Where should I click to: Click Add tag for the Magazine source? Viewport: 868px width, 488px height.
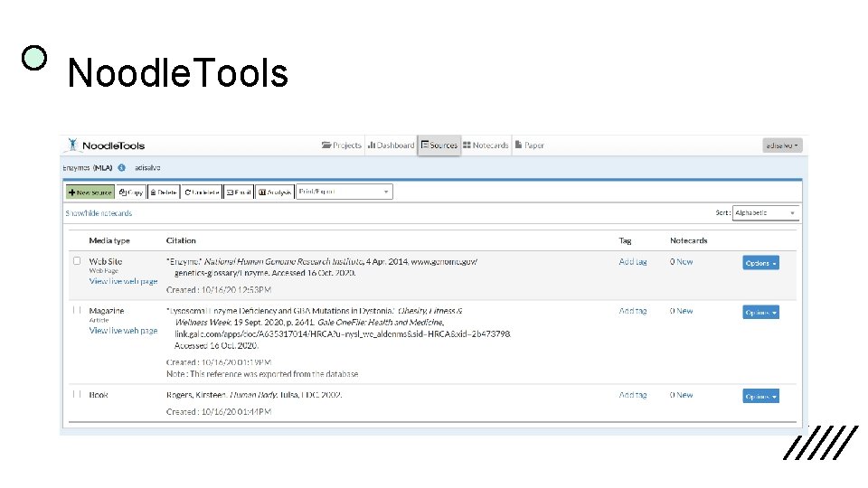633,311
